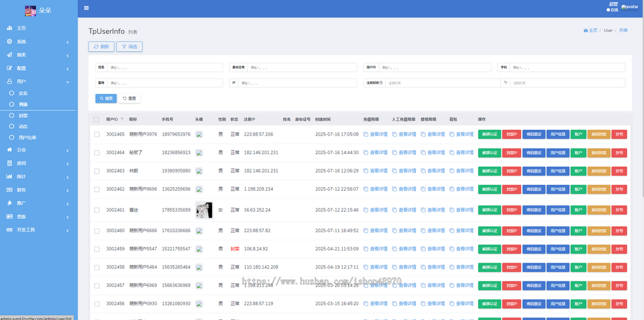The image size is (644, 320).
Task: Open the 封禁 submenu item
Action: [x=23, y=115]
